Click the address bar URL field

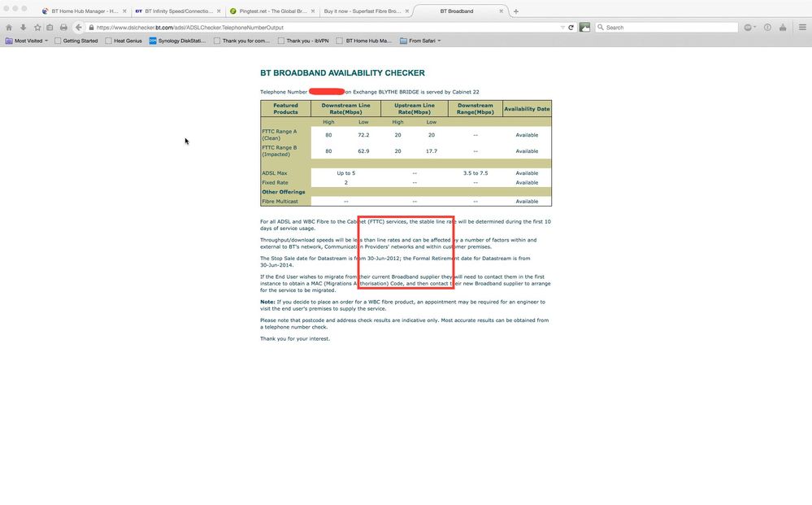pos(326,28)
